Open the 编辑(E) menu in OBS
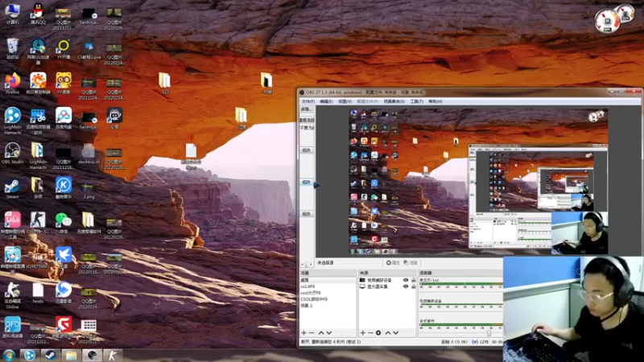The image size is (644, 362). click(326, 101)
